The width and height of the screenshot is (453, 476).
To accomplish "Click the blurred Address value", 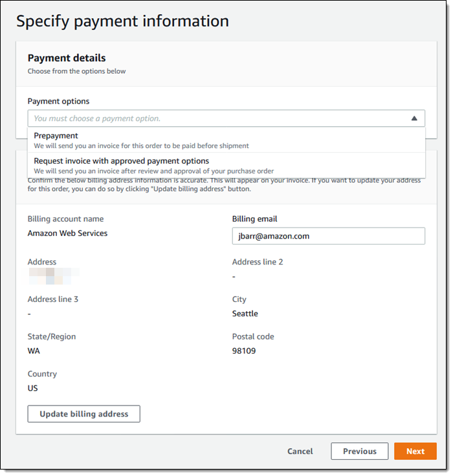I will pyautogui.click(x=54, y=277).
